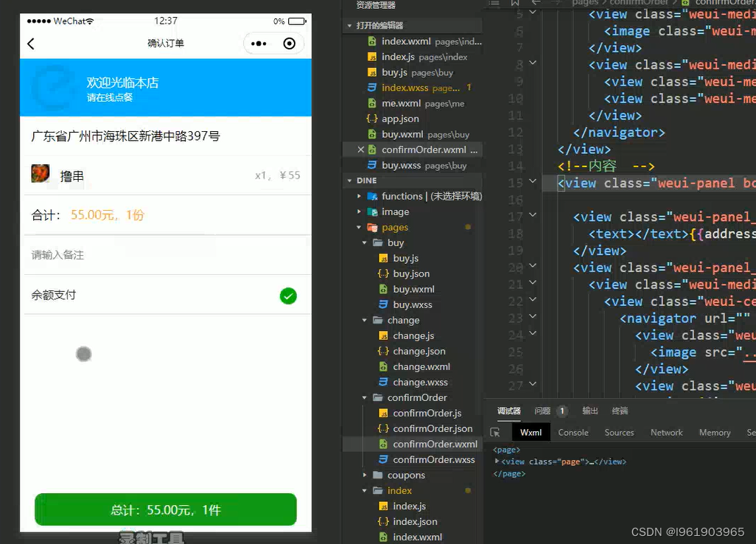This screenshot has height=544, width=756.
Task: Collapse the open editors section
Action: [x=349, y=26]
